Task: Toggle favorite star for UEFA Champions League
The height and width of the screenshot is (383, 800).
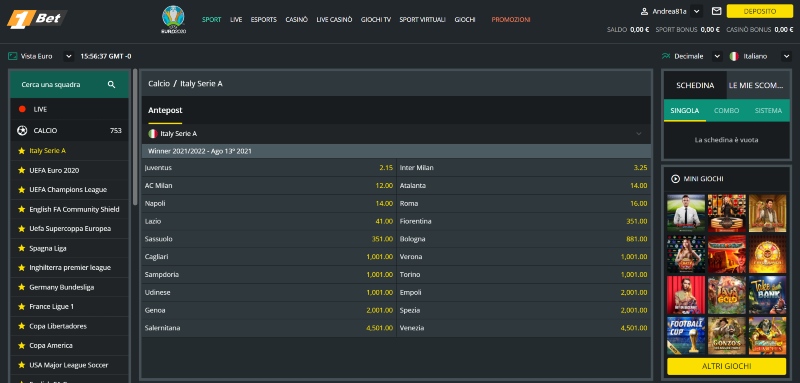Action: [x=21, y=190]
